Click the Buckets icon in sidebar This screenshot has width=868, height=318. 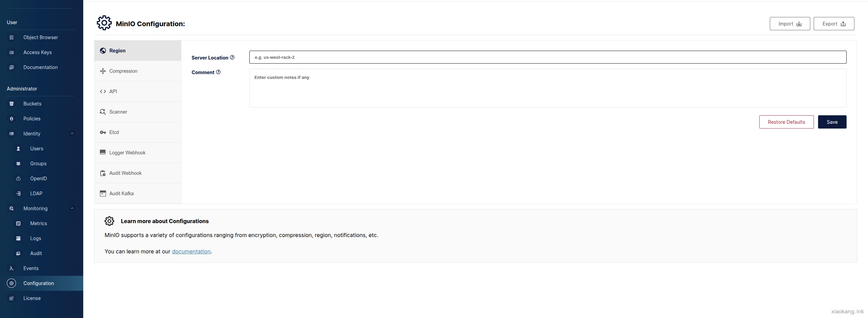click(x=12, y=104)
